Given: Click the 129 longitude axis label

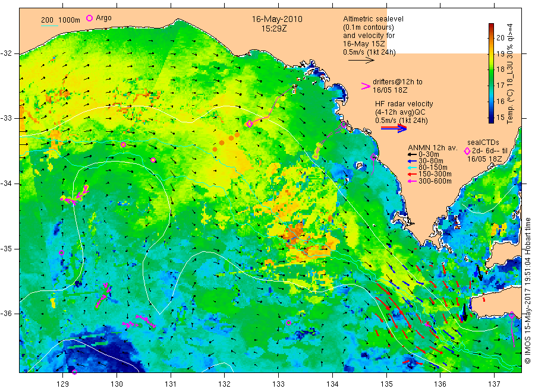Looking at the screenshot, I should pos(63,384).
